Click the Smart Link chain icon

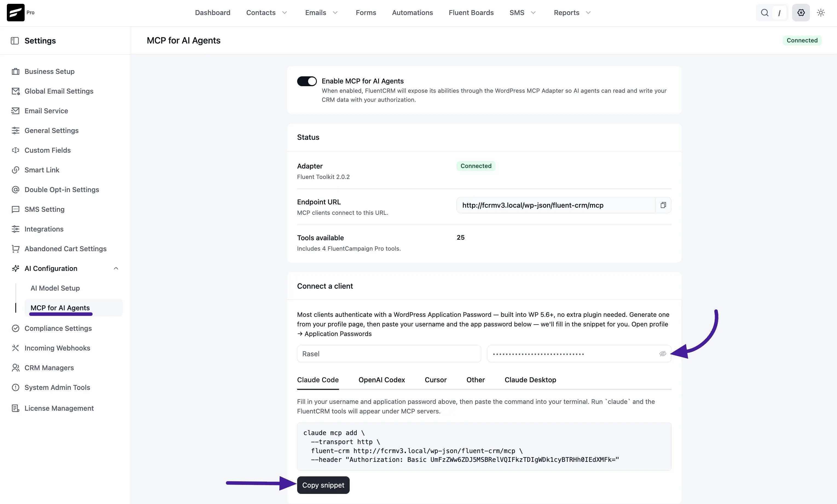coord(16,170)
